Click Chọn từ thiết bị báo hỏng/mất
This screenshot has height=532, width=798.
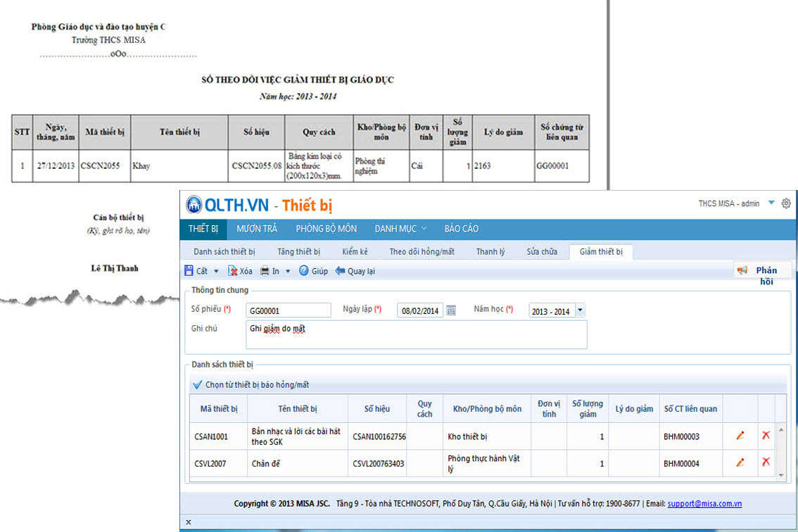point(256,385)
